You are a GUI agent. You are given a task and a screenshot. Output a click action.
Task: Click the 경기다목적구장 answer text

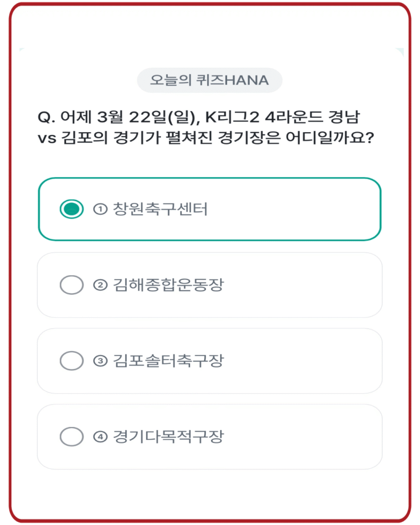click(x=168, y=437)
